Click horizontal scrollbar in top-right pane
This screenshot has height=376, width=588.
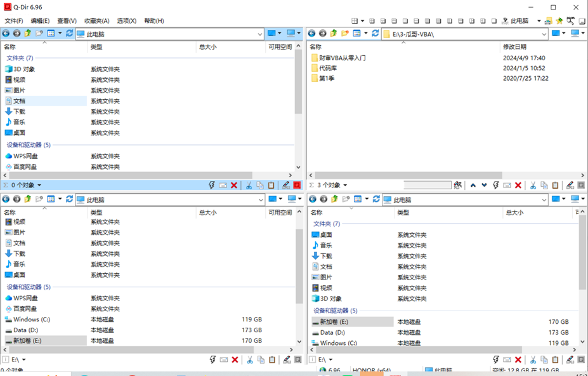pyautogui.click(x=406, y=176)
